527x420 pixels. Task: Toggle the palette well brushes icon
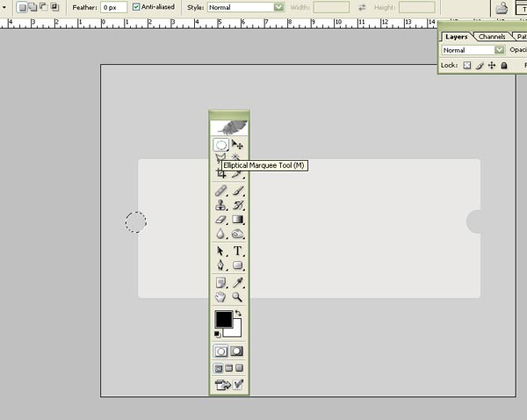point(502,8)
